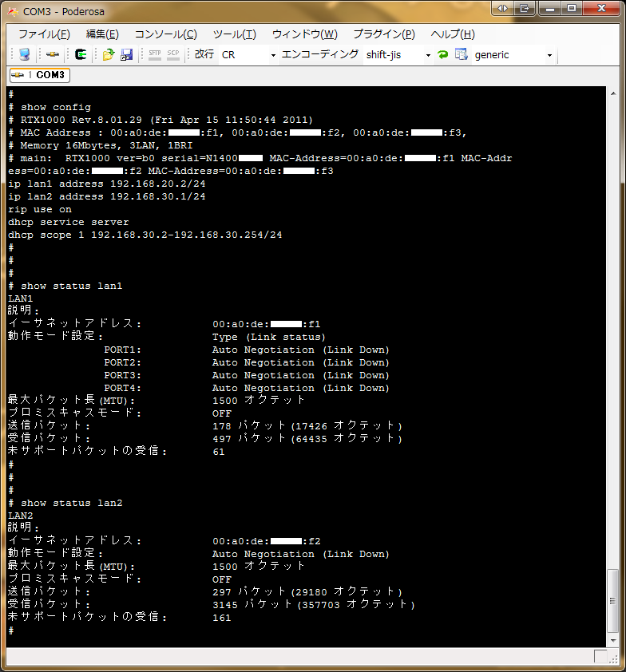Click the SFTP toolbar icon

tap(155, 55)
